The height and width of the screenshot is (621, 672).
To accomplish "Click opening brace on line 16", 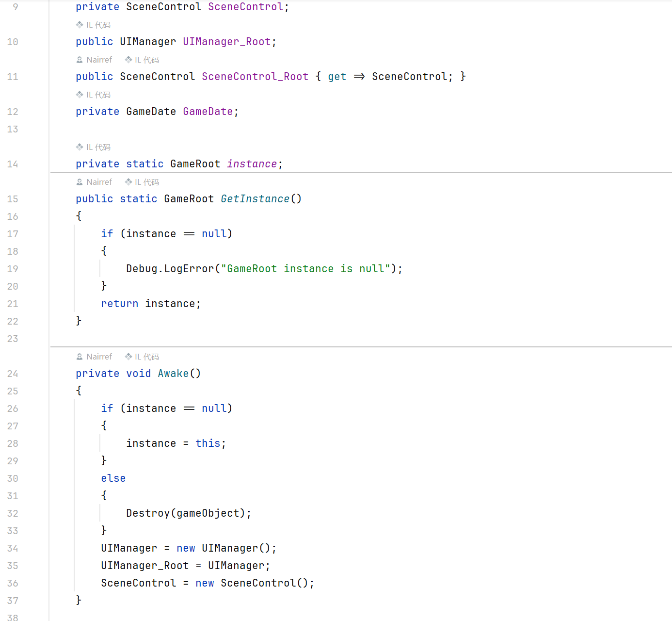I will coord(79,216).
